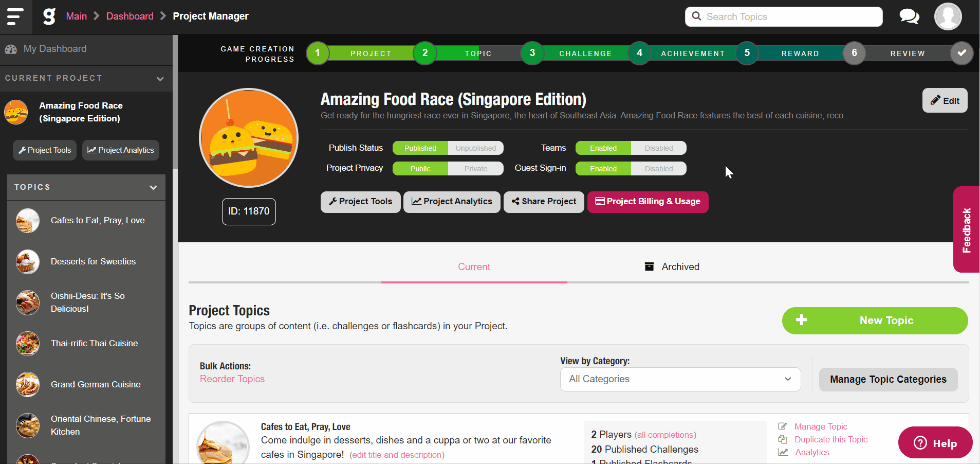Click the progress step 6 circle
980x464 pixels.
(855, 53)
